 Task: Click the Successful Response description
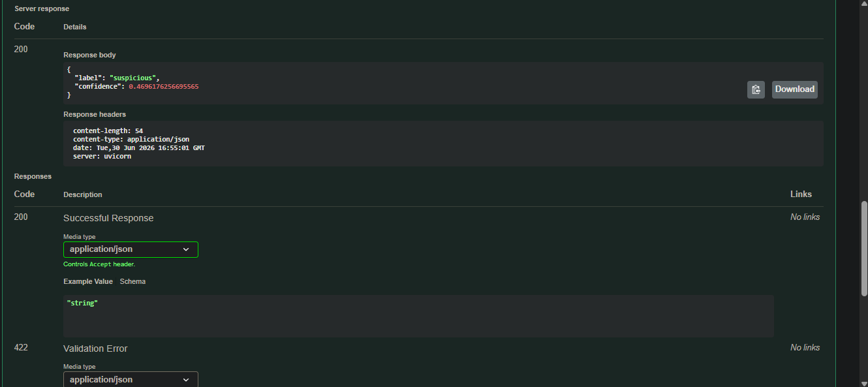tap(108, 218)
